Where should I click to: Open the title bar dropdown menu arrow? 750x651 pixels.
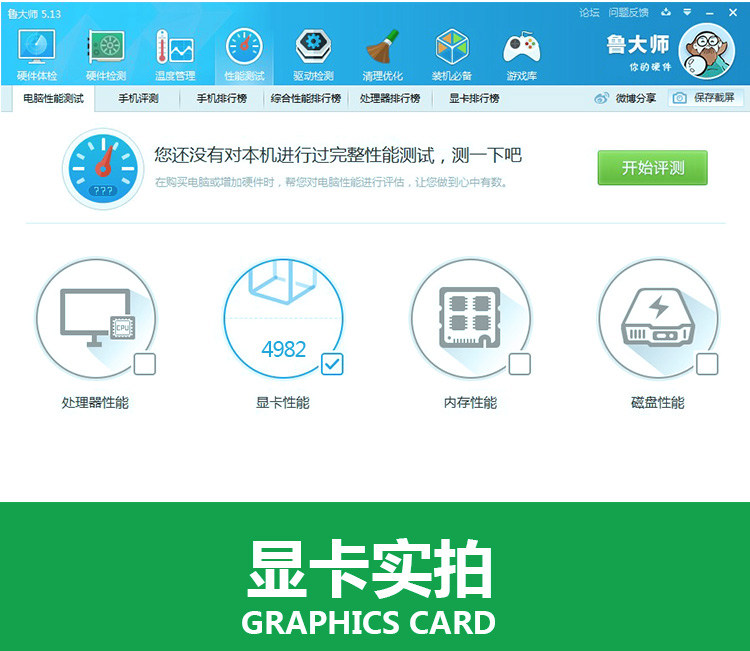pyautogui.click(x=687, y=12)
